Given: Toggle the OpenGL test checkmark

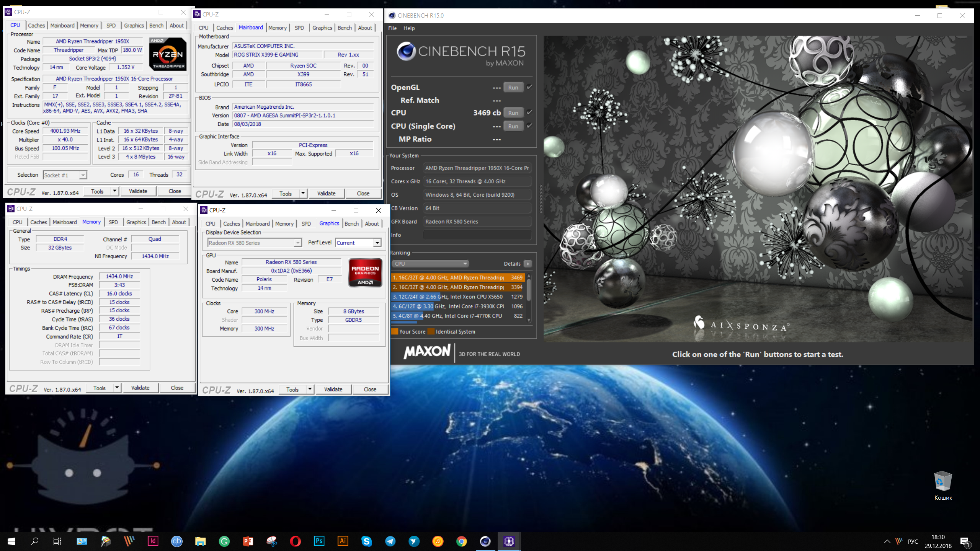Looking at the screenshot, I should tap(529, 87).
